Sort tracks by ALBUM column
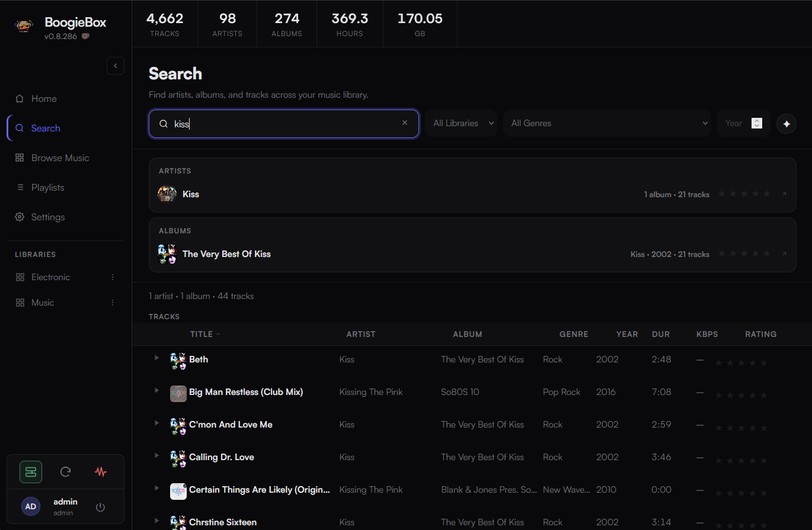This screenshot has height=530, width=812. (468, 334)
